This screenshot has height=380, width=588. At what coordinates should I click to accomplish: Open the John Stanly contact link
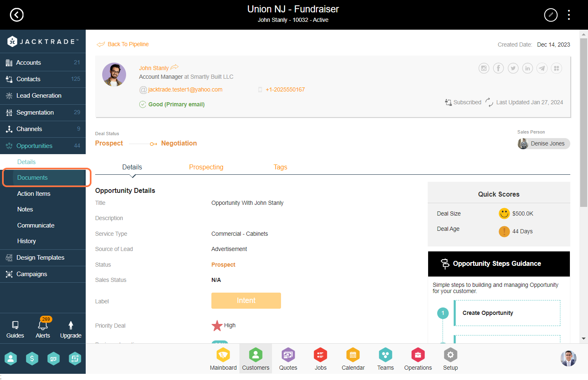tap(154, 68)
